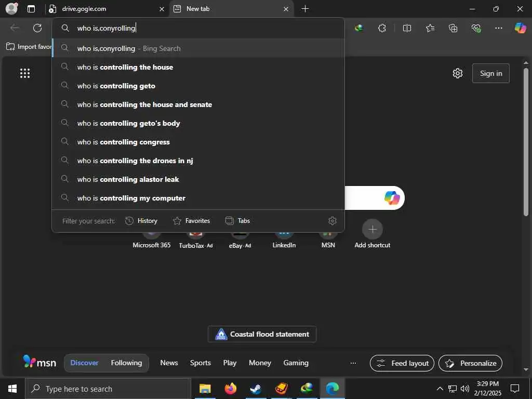Screen dimensions: 532x399
Task: Open the Windows Start menu
Action: coord(12,389)
